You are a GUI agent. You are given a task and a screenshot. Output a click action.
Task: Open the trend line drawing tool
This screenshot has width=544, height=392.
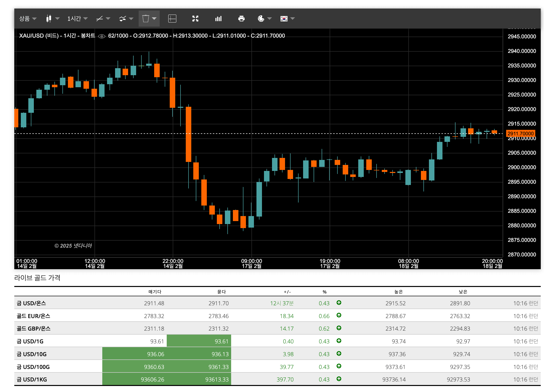click(100, 19)
